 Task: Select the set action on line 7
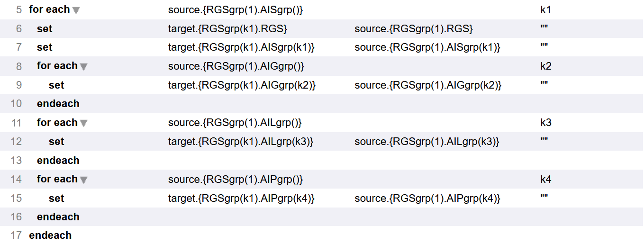45,47
